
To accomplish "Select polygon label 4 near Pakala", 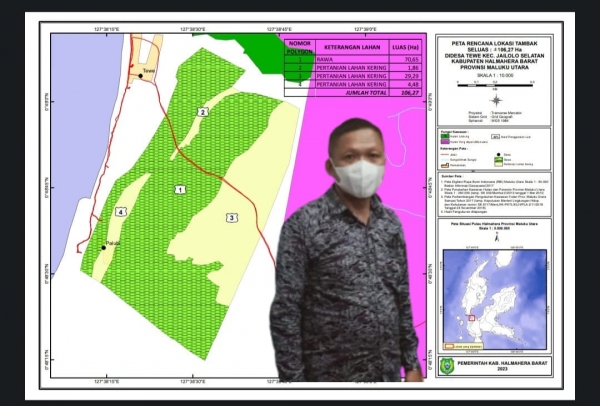I will (121, 212).
